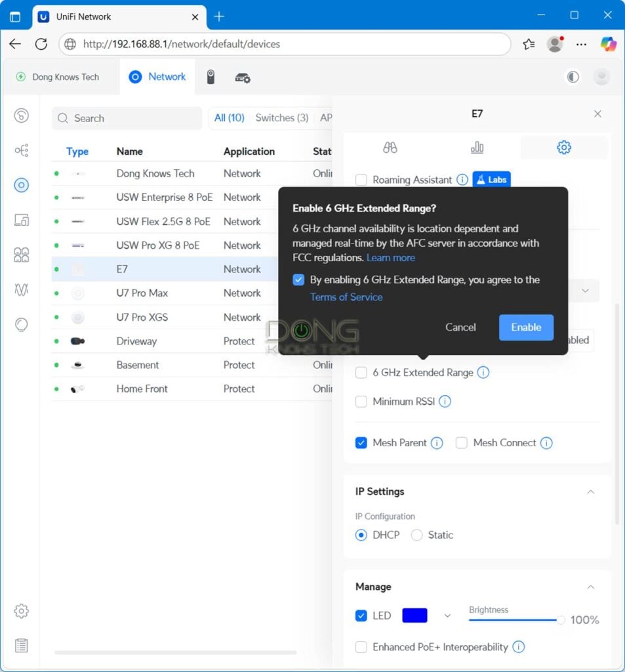The height and width of the screenshot is (672, 625).
Task: Open the Copilot icon in browser toolbar
Action: (609, 44)
